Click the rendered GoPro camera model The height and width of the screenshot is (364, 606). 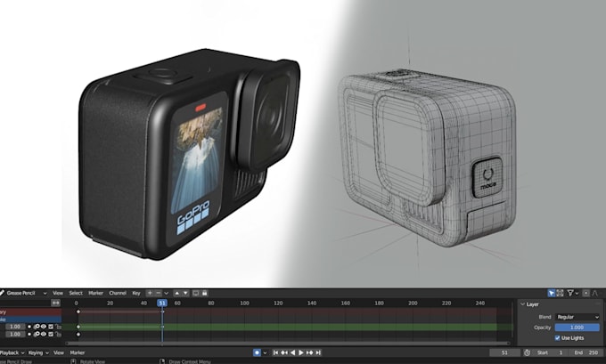coord(189,155)
